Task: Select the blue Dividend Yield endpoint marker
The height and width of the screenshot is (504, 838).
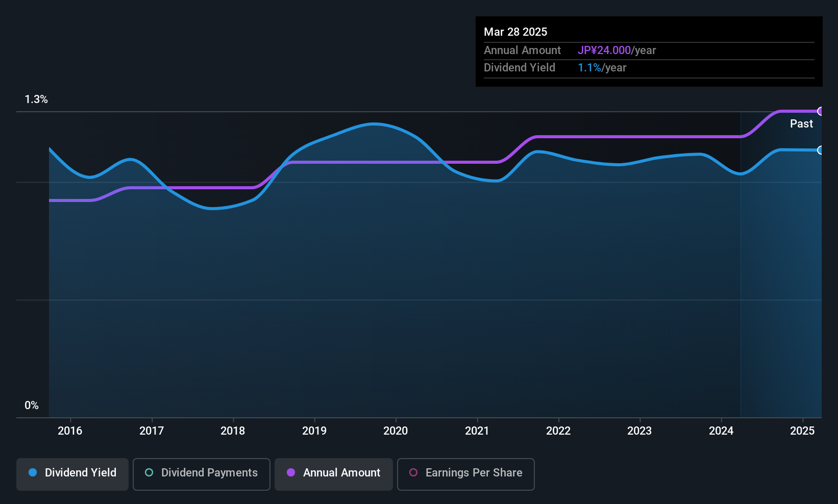Action: click(821, 150)
